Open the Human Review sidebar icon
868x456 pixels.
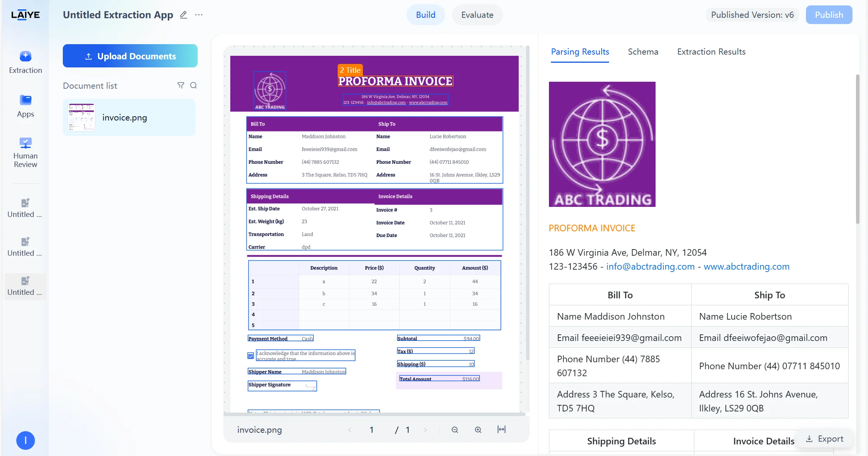click(26, 152)
